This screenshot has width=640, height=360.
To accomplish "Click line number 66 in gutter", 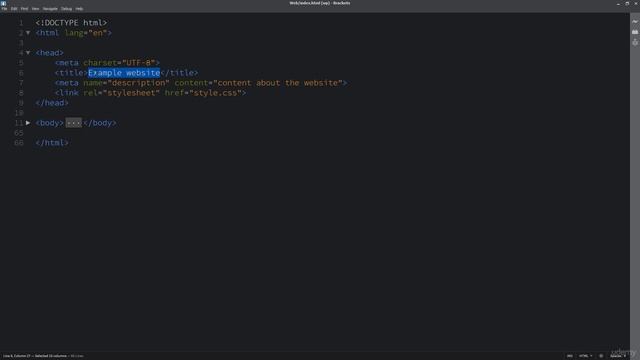I will (x=19, y=143).
